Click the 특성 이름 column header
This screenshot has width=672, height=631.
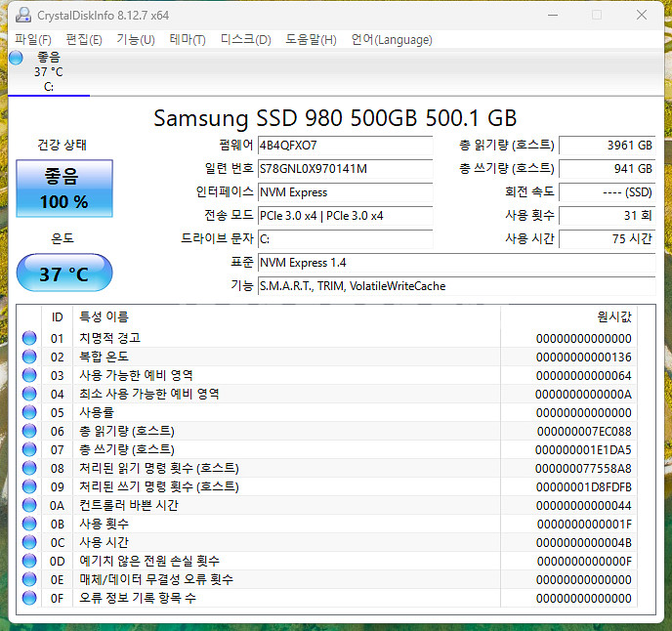coord(286,317)
